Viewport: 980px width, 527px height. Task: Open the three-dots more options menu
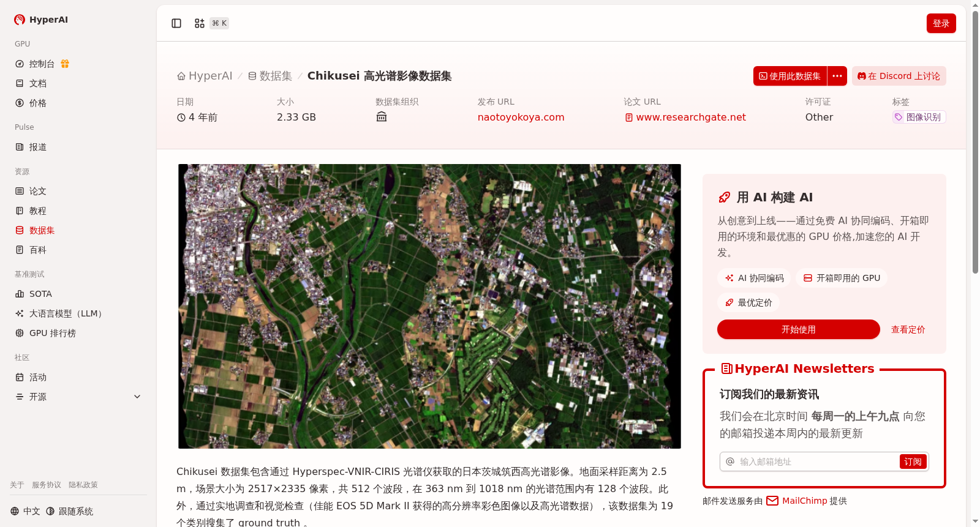click(837, 76)
